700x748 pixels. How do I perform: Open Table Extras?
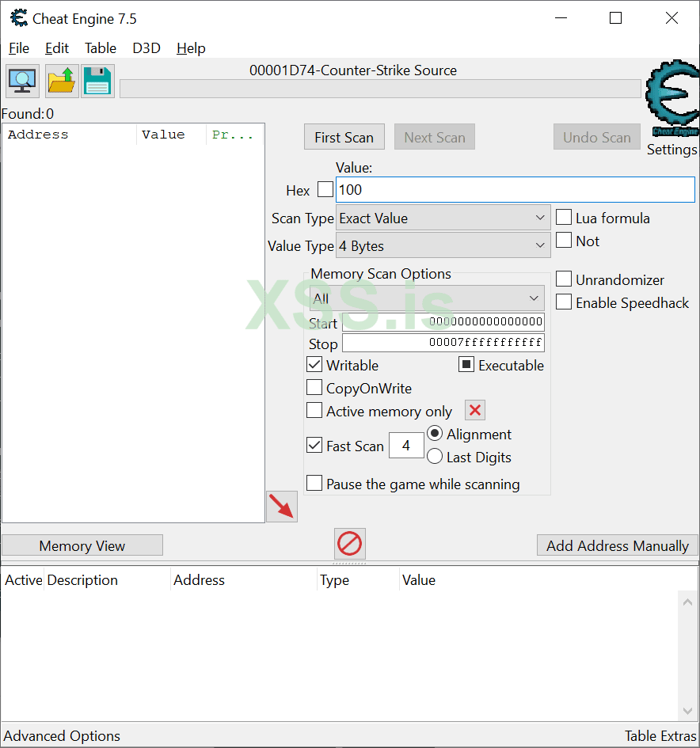661,735
